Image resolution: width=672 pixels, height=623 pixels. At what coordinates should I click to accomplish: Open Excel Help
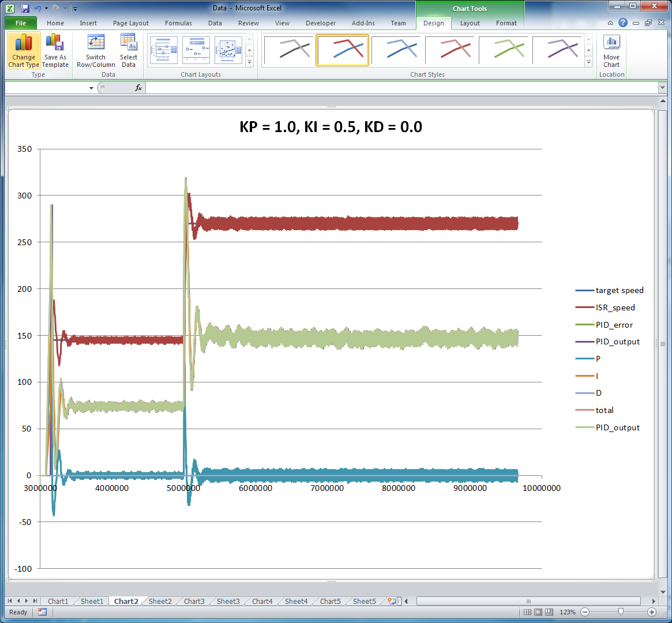click(623, 22)
